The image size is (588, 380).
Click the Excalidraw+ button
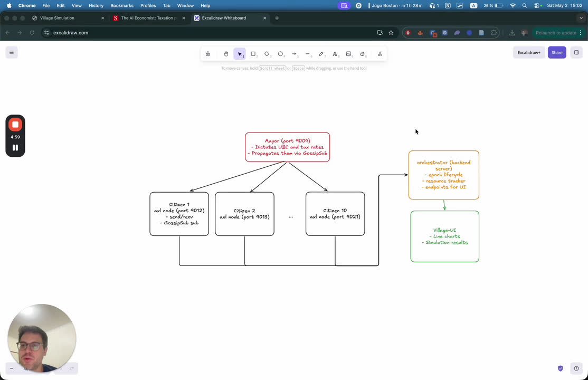tap(529, 53)
